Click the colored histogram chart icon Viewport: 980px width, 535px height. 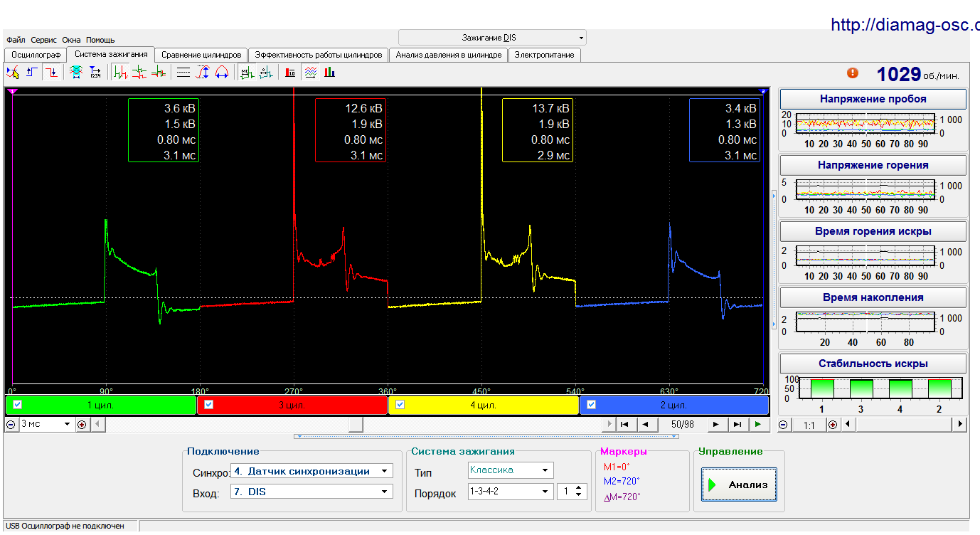pos(329,72)
